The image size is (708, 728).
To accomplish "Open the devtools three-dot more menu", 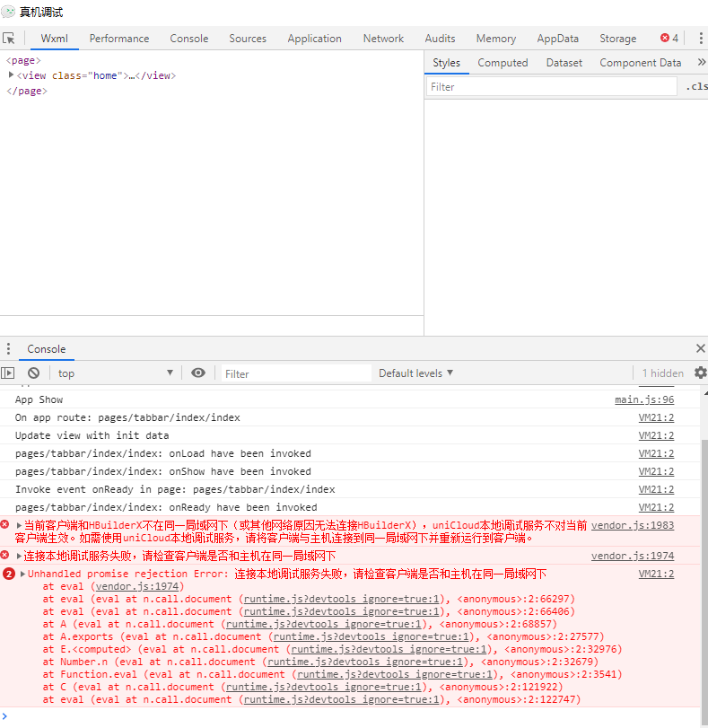I will [701, 39].
